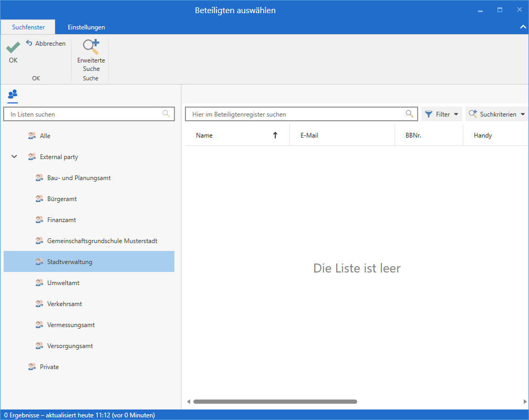This screenshot has height=420, width=529.
Task: Select the participants list icon tab
Action: (13, 94)
